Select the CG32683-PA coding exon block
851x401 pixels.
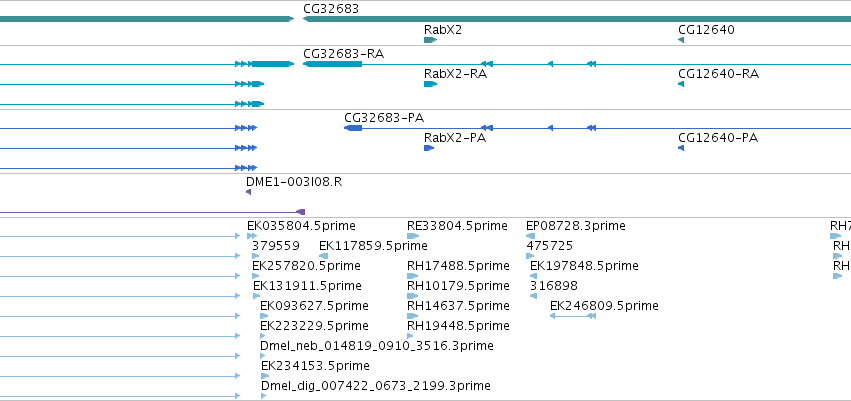[353, 128]
